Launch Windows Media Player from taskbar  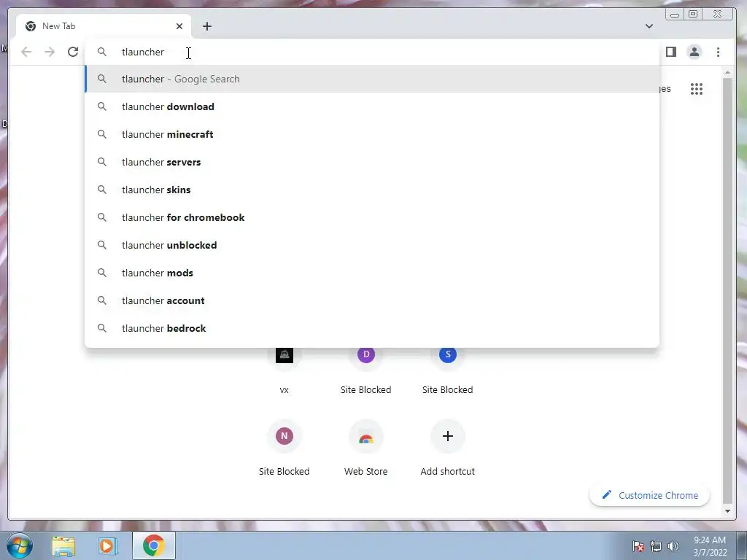pyautogui.click(x=108, y=546)
